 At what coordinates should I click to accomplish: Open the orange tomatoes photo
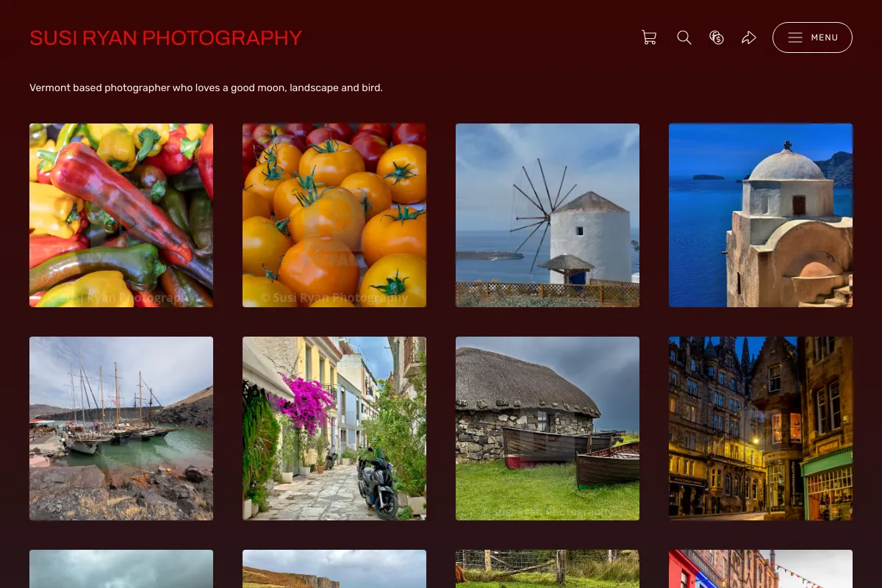click(334, 215)
